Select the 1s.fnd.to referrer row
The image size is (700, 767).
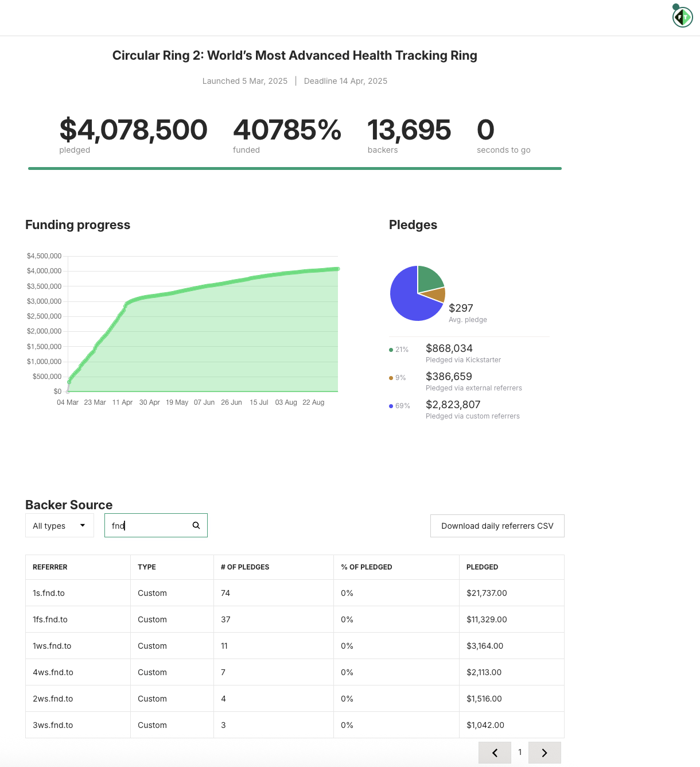click(x=49, y=593)
